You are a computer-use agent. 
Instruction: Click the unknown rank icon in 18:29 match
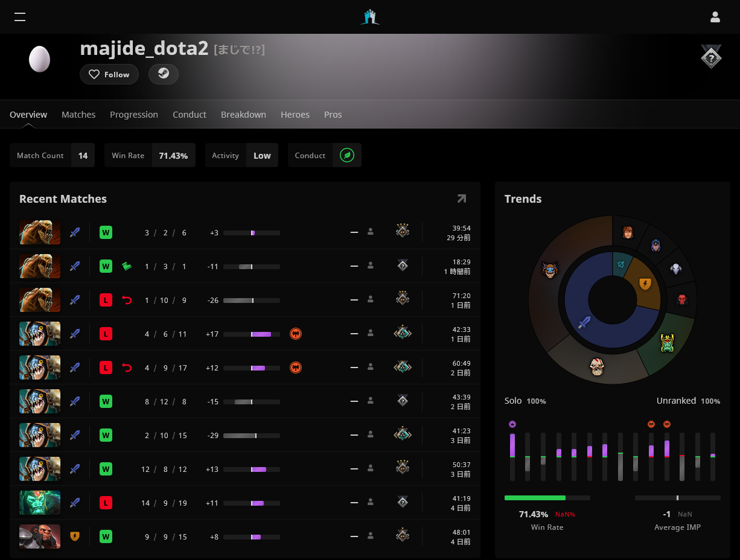tap(403, 266)
